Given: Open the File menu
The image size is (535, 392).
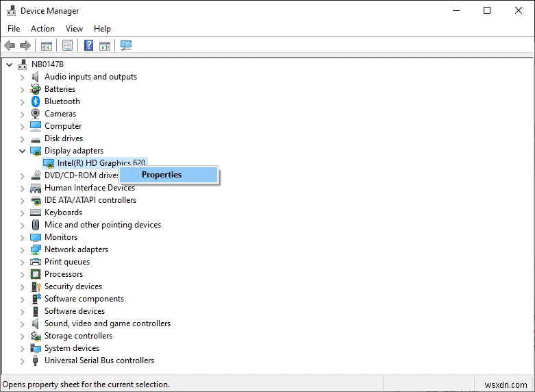Looking at the screenshot, I should coord(14,29).
